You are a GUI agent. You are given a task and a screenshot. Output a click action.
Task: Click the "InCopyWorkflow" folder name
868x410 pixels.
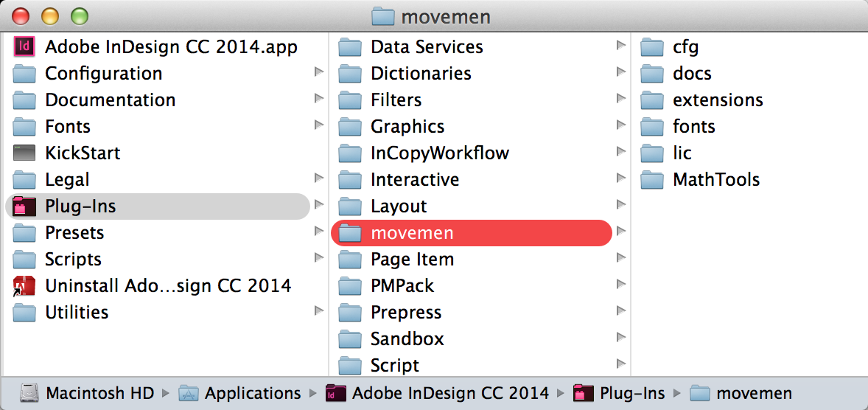pos(440,153)
